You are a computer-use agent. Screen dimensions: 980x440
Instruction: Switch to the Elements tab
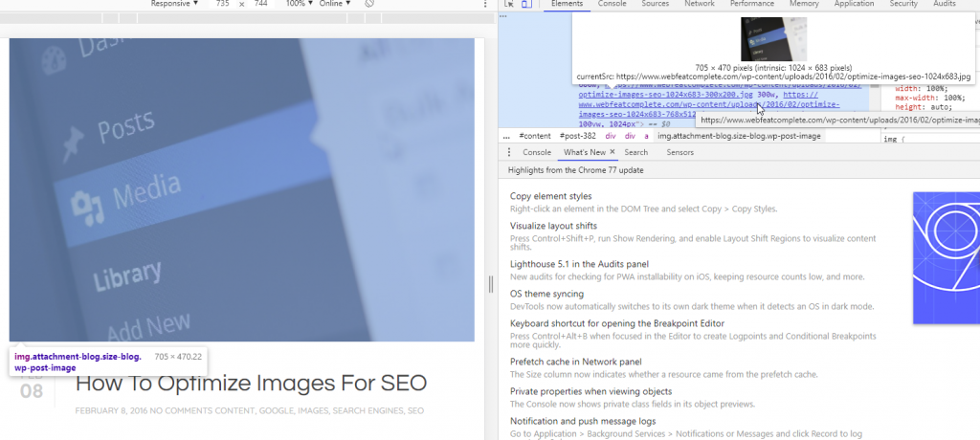tap(567, 4)
